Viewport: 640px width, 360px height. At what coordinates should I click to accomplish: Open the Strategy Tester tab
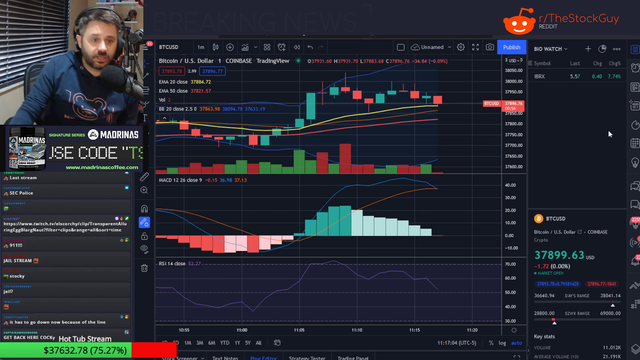307,358
